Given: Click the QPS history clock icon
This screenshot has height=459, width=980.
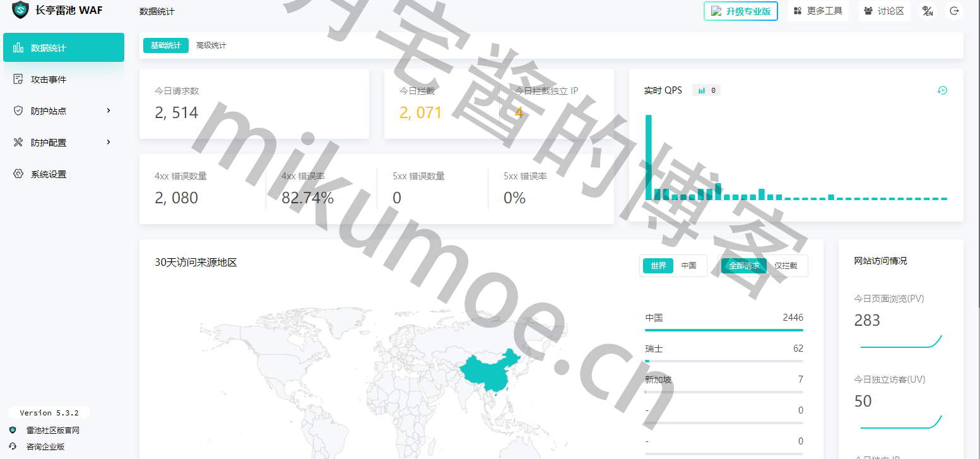Looking at the screenshot, I should pos(942,90).
